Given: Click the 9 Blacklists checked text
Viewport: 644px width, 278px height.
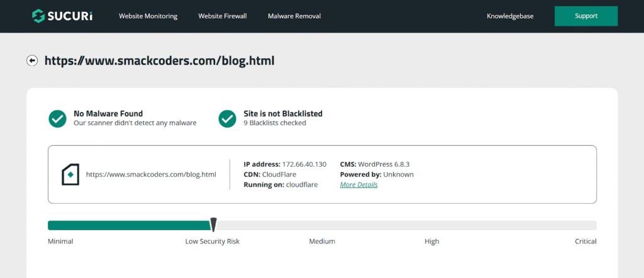Looking at the screenshot, I should click(275, 123).
